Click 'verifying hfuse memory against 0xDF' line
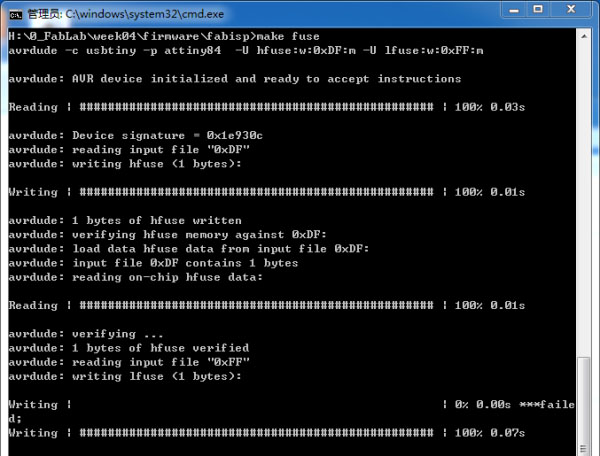The width and height of the screenshot is (600, 456). pyautogui.click(x=168, y=235)
